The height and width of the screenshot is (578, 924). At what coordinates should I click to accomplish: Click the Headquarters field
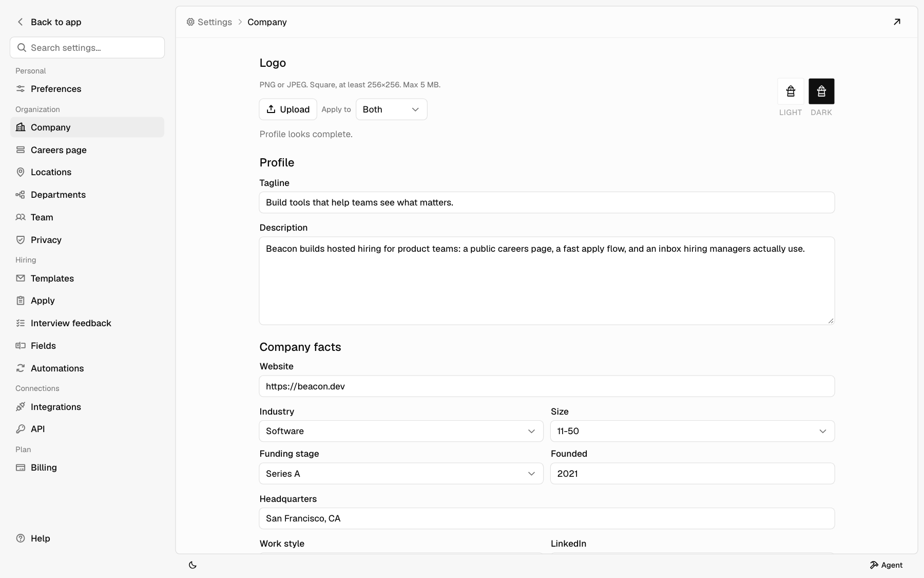point(547,518)
